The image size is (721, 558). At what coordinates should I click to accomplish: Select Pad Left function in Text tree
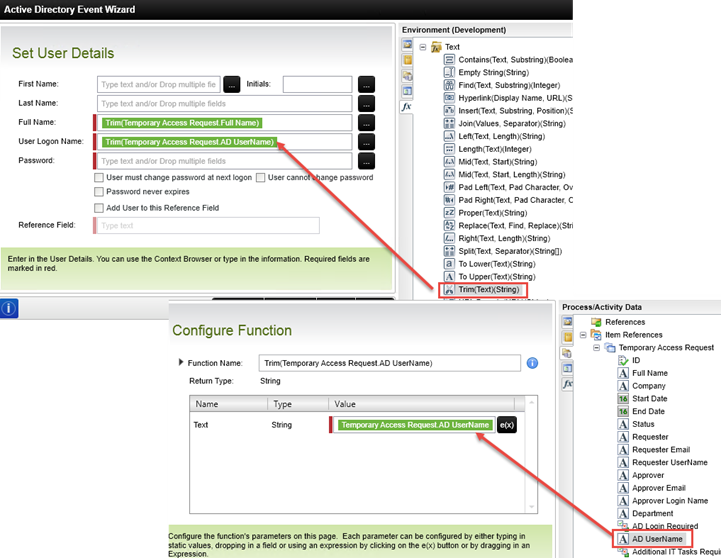pyautogui.click(x=508, y=188)
